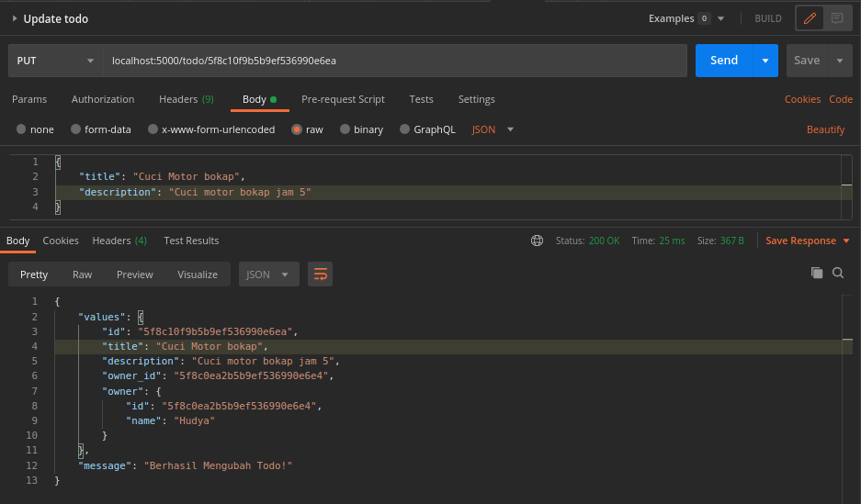Toggle the response line-wrap icon
The image size is (861, 504).
tap(320, 274)
